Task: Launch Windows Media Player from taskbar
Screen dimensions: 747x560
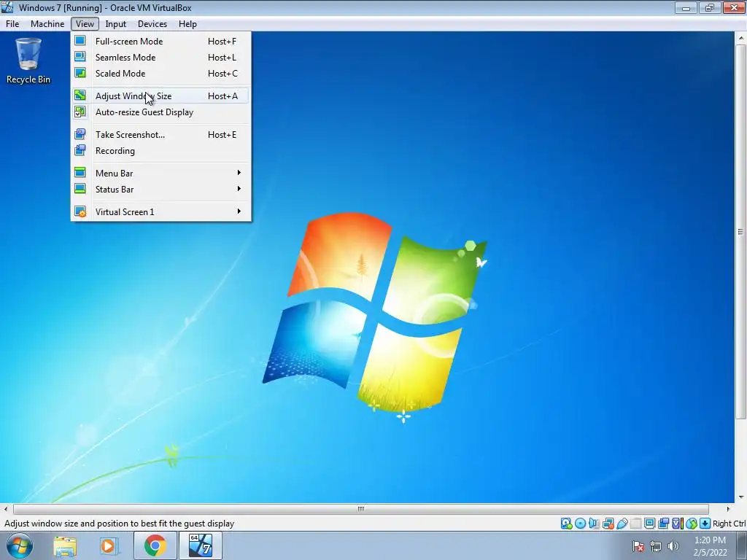Action: (108, 546)
